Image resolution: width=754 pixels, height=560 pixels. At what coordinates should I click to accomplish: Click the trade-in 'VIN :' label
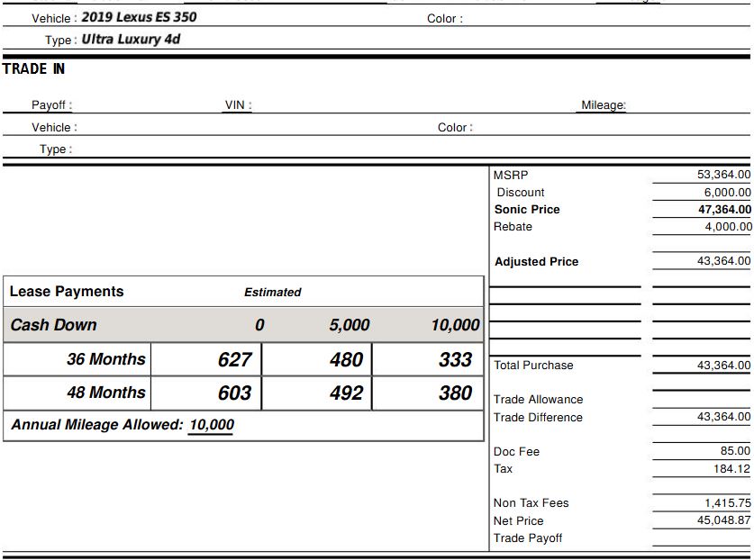(238, 104)
